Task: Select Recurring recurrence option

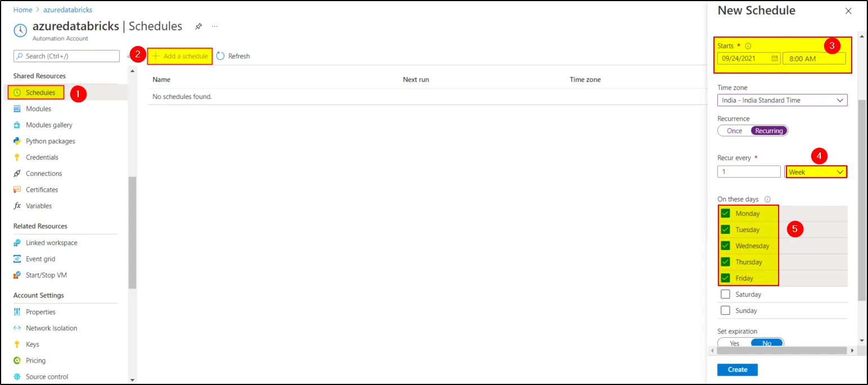Action: tap(769, 131)
